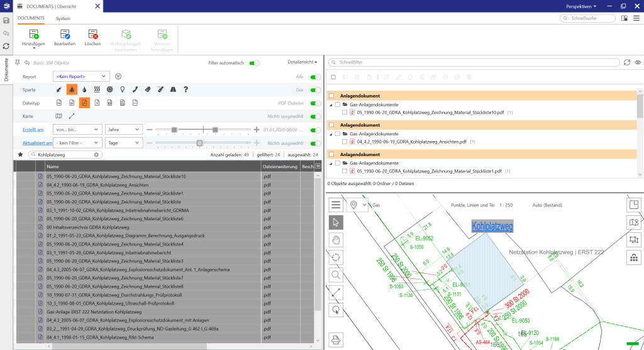Select the light bulb Sparte icon
The width and height of the screenshot is (644, 350).
click(122, 89)
